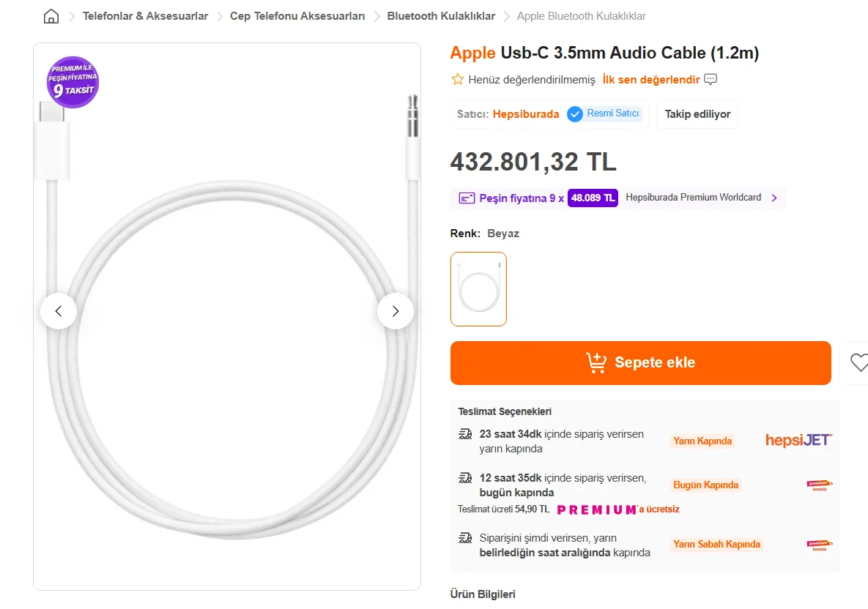Open Telefonlar & Aksesuarlar breadcrumb
Image resolution: width=868 pixels, height=609 pixels.
pos(145,16)
